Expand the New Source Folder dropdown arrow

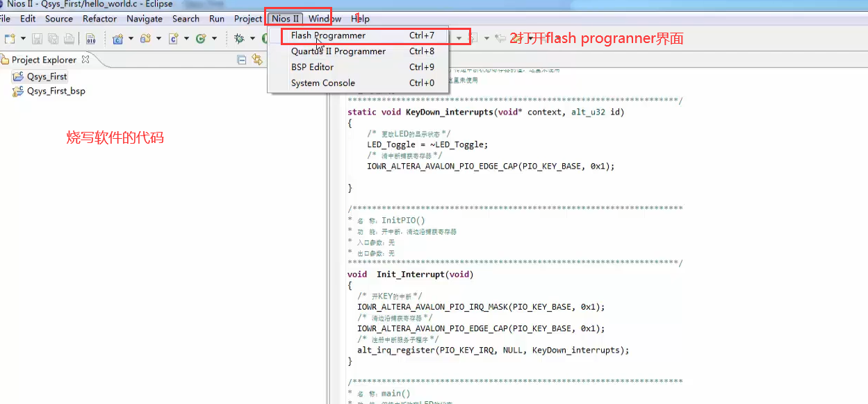pos(158,38)
